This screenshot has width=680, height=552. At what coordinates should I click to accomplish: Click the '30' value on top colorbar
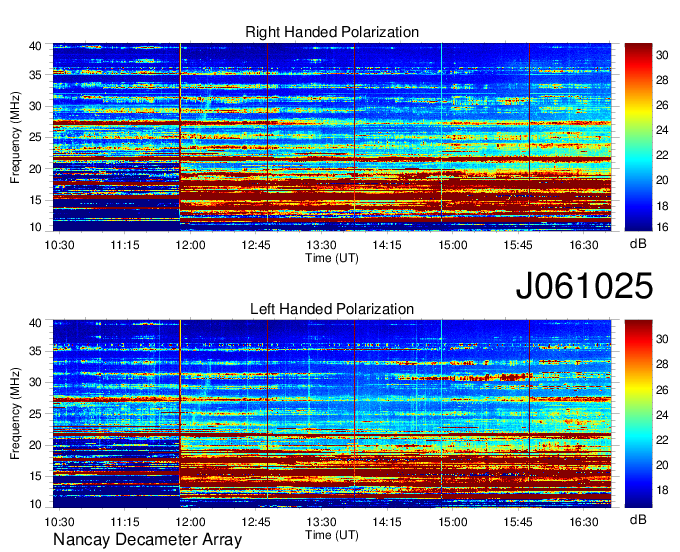click(662, 55)
